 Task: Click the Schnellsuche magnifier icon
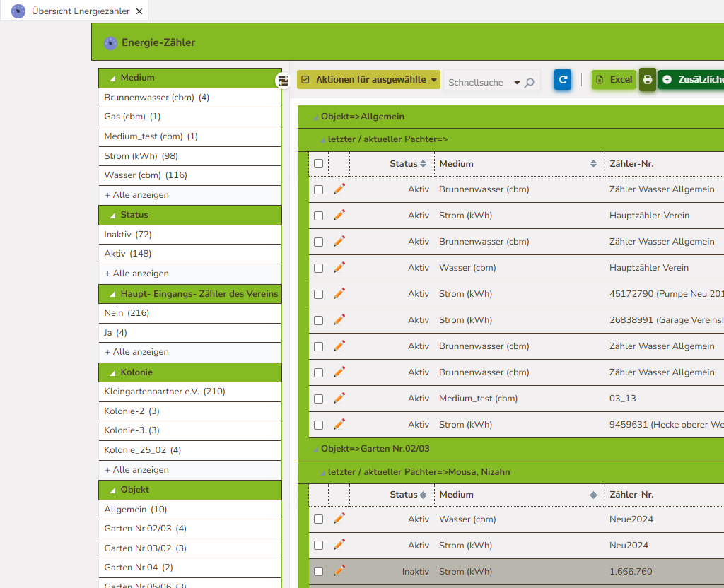530,83
